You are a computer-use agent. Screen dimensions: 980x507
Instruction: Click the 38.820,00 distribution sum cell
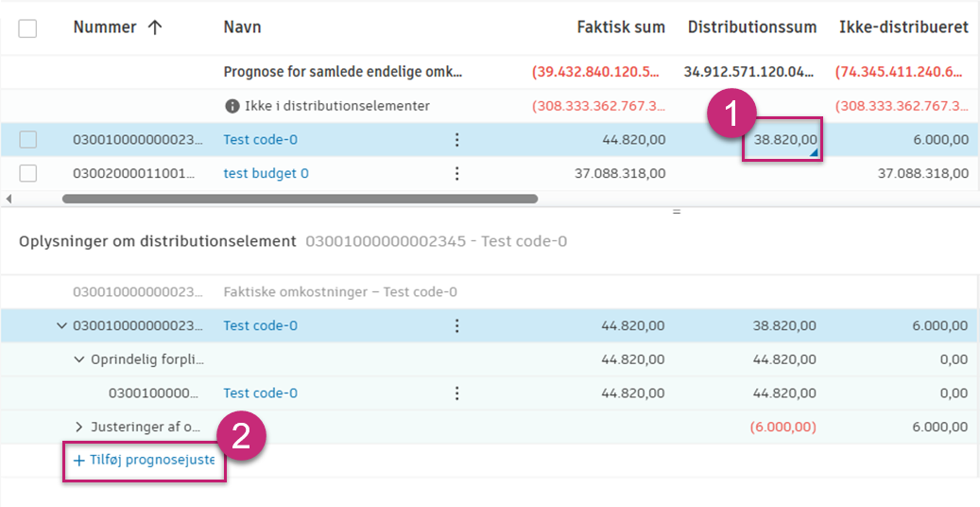pos(783,141)
